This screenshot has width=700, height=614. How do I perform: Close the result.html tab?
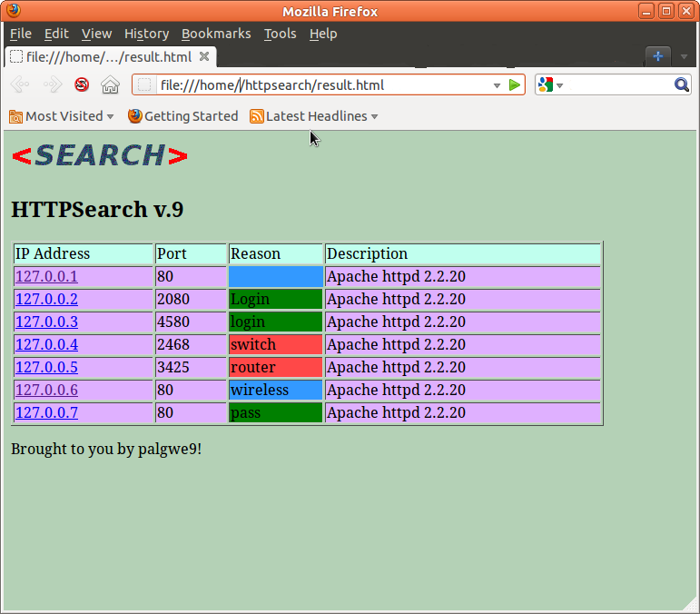(x=204, y=56)
